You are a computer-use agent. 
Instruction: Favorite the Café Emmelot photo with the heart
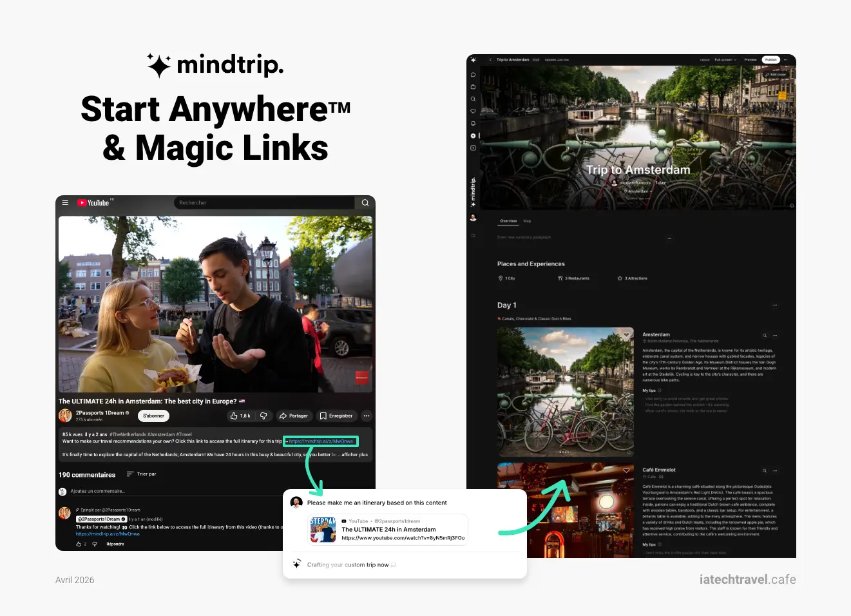pyautogui.click(x=626, y=470)
